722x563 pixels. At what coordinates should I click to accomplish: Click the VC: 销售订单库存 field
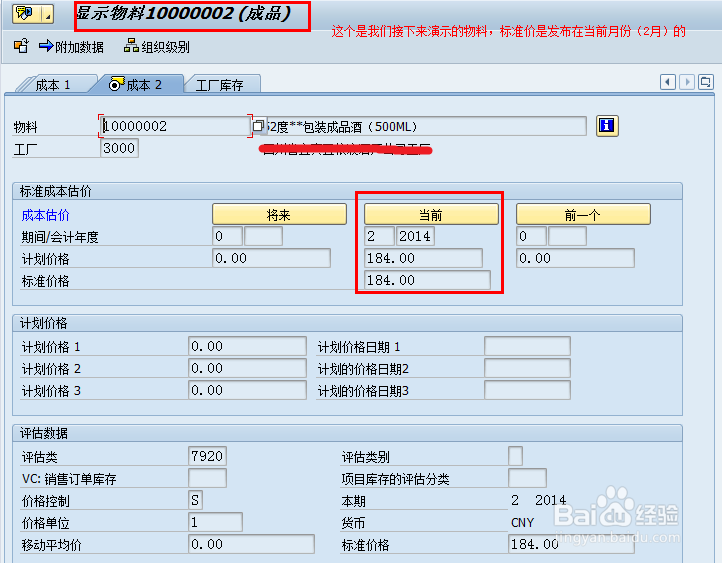(x=207, y=478)
